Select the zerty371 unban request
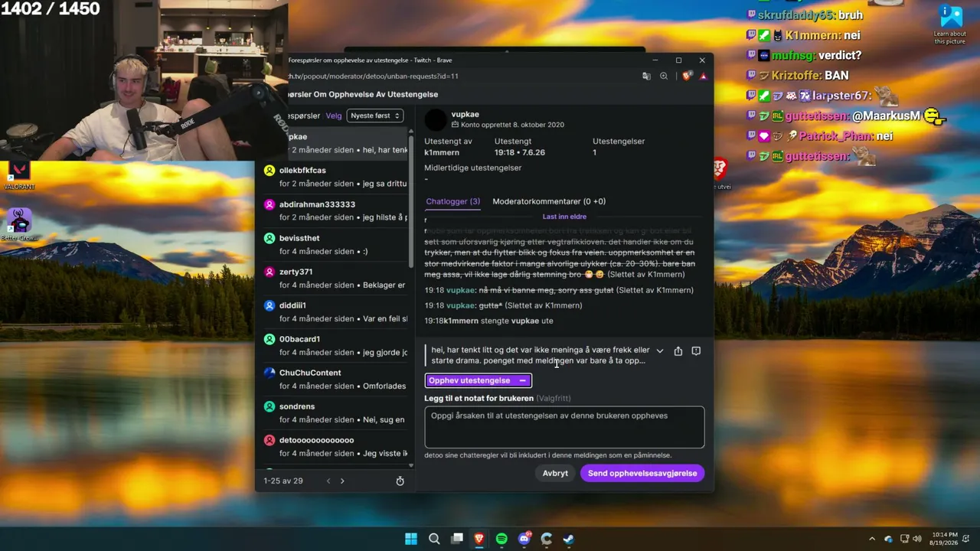Viewport: 980px width, 551px height. click(336, 278)
